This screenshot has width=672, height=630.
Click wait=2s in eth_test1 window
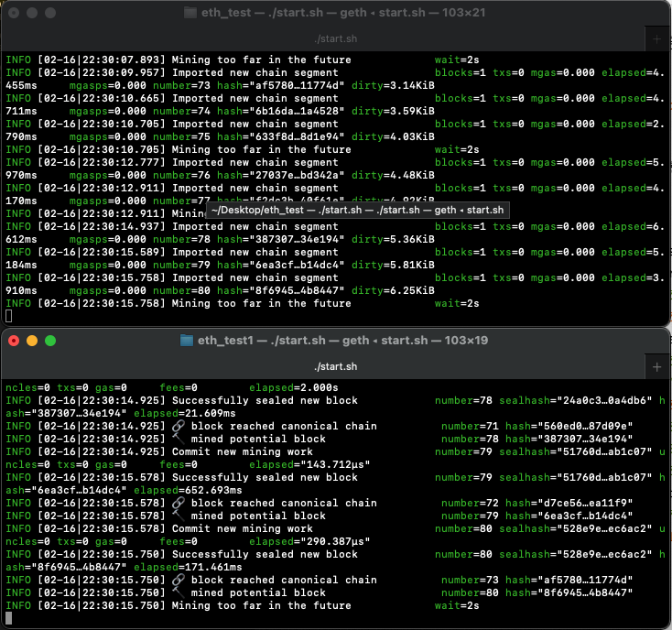pyautogui.click(x=457, y=605)
